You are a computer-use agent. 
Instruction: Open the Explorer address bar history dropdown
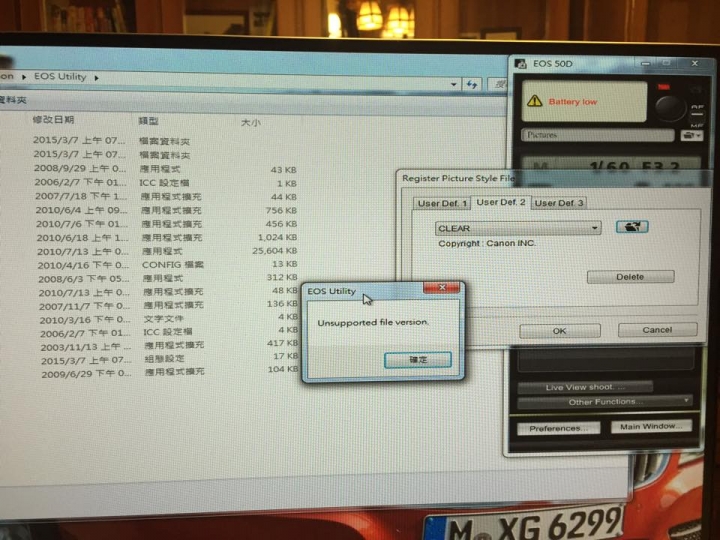click(x=454, y=84)
